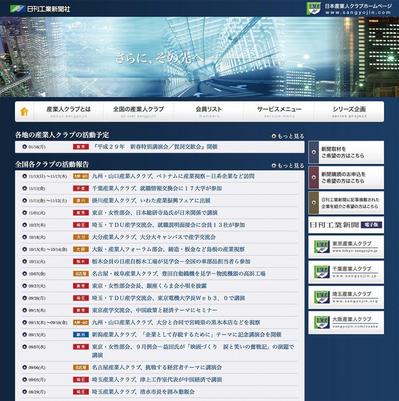Open 埼玉・ＴＤＵ産学交流会 就職説明 article
Screen dimensions: 399x401
click(x=169, y=225)
